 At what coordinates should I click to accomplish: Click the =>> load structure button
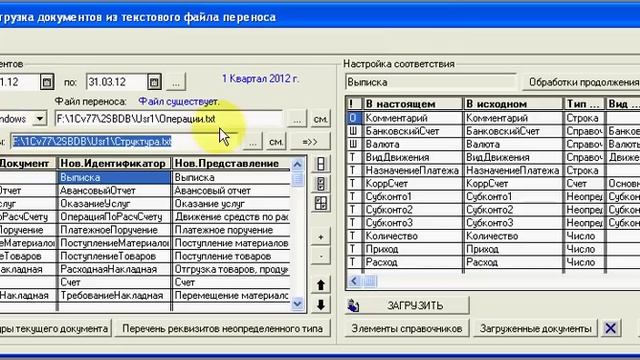[x=310, y=142]
